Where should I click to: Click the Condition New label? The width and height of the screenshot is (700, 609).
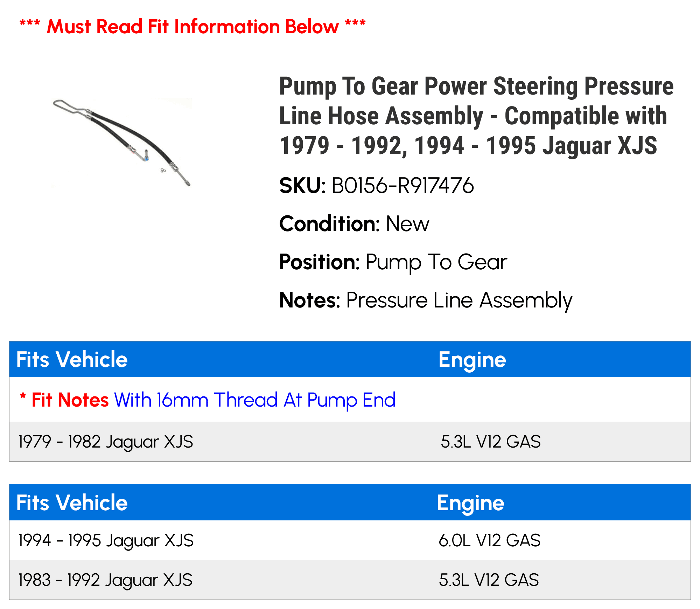[354, 224]
